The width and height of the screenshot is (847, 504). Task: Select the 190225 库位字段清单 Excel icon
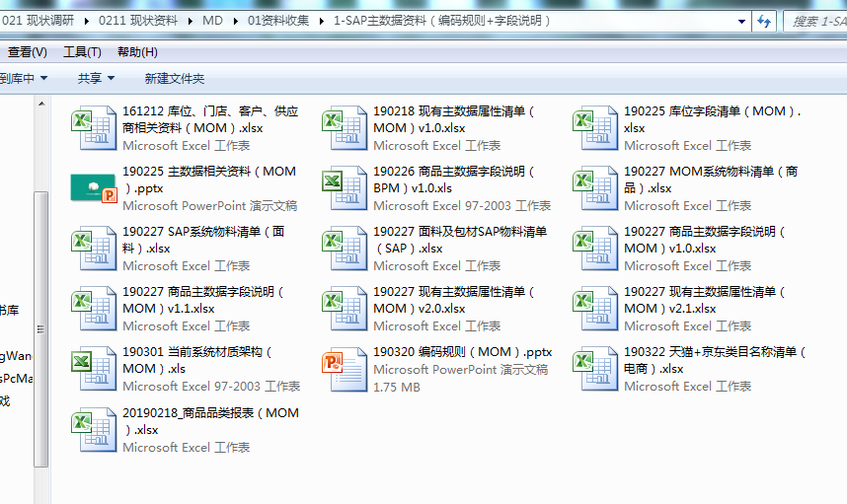point(595,128)
